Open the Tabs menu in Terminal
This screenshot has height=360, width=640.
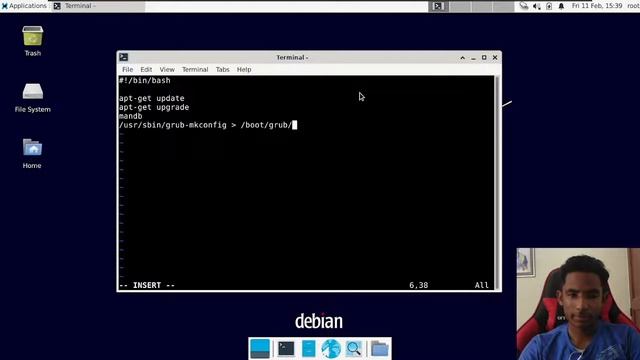222,69
